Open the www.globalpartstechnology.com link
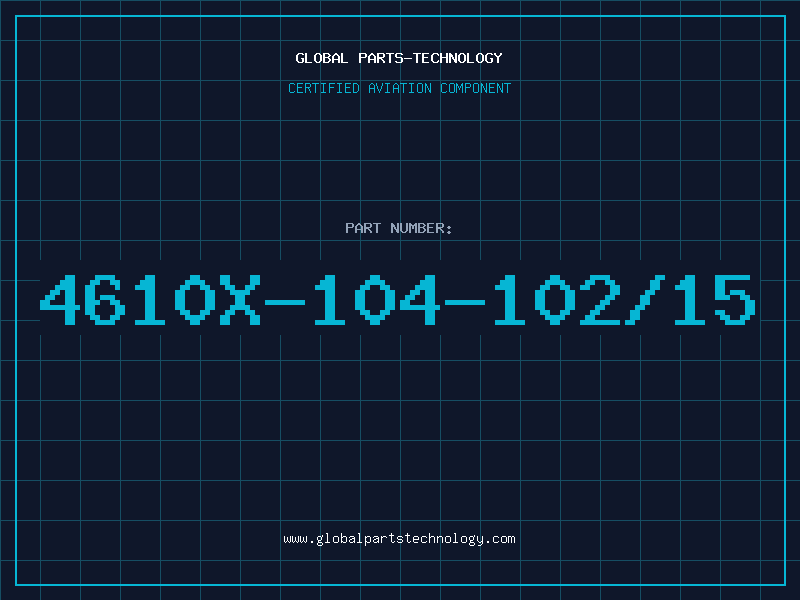 (399, 539)
